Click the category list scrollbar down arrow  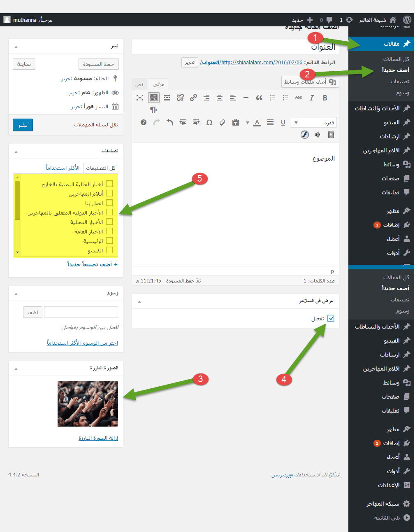pyautogui.click(x=17, y=252)
